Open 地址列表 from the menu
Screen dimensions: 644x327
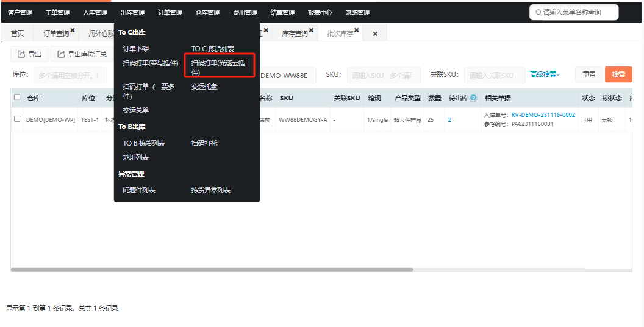coord(136,157)
